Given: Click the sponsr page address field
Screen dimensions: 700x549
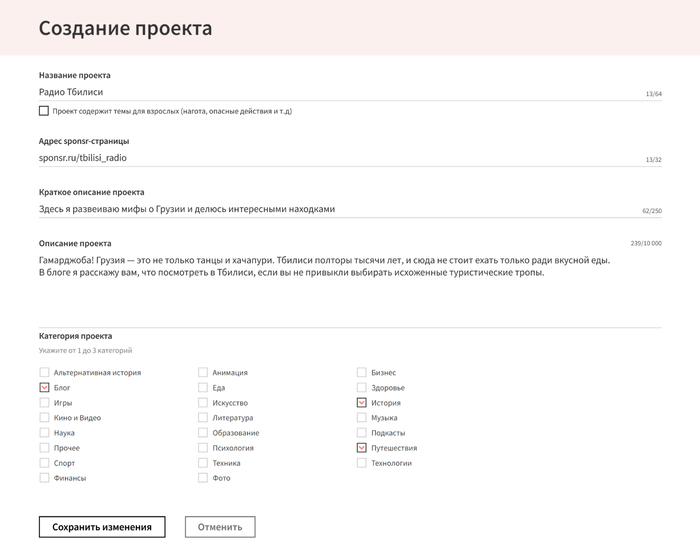Looking at the screenshot, I should pos(330,158).
